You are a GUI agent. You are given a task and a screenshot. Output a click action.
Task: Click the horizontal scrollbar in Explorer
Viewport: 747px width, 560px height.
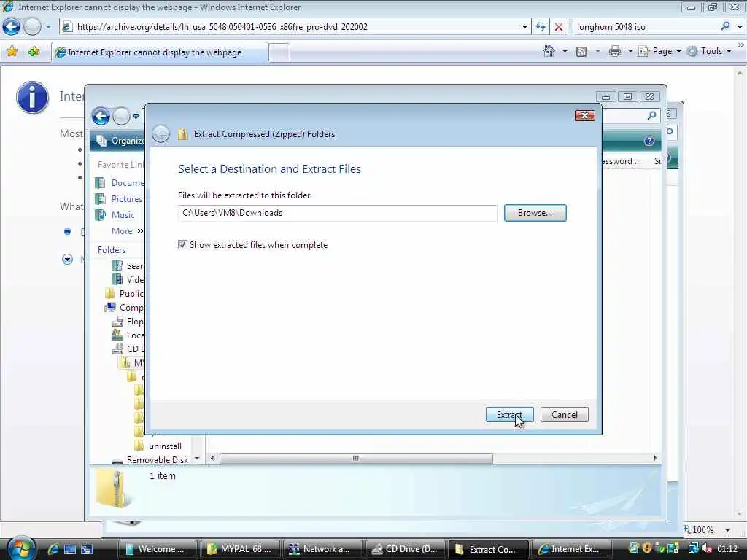[x=356, y=458]
